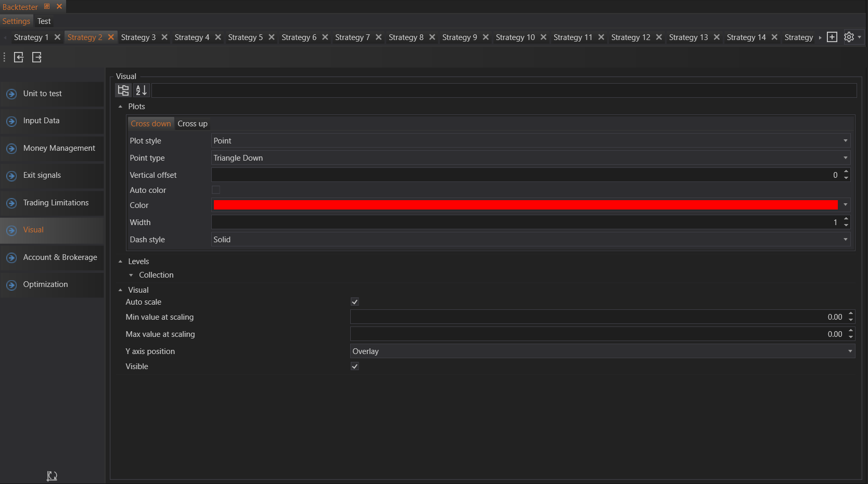
Task: Switch to the Cross up plot tab
Action: pyautogui.click(x=193, y=124)
